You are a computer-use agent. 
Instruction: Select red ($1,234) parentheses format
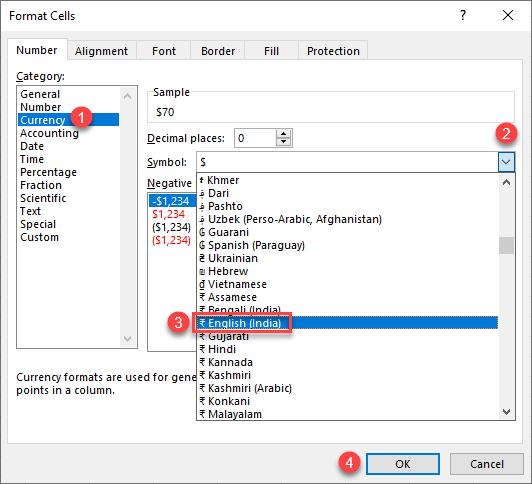[x=172, y=240]
